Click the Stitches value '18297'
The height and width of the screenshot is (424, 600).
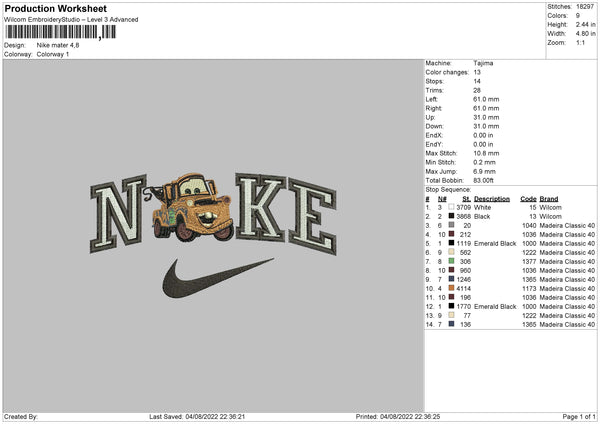(585, 7)
